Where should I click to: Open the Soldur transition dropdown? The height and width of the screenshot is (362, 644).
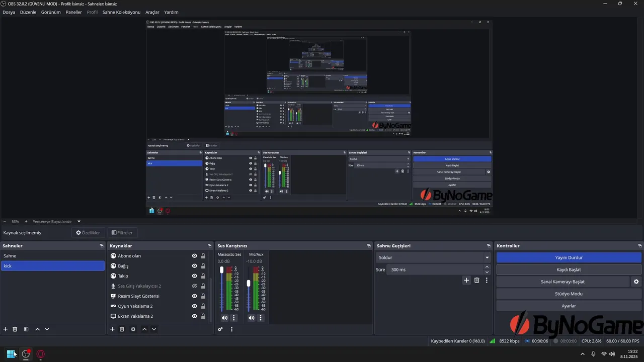pyautogui.click(x=433, y=257)
